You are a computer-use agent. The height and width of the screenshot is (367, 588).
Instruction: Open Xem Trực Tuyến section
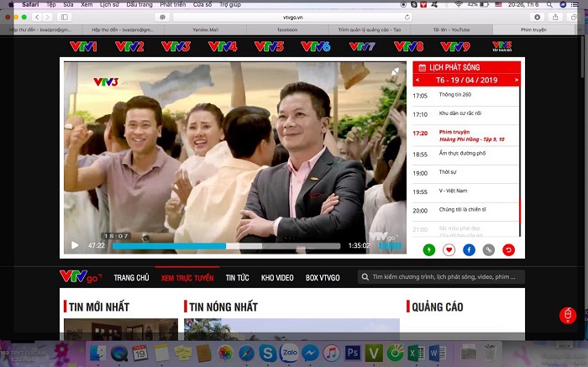click(x=187, y=278)
